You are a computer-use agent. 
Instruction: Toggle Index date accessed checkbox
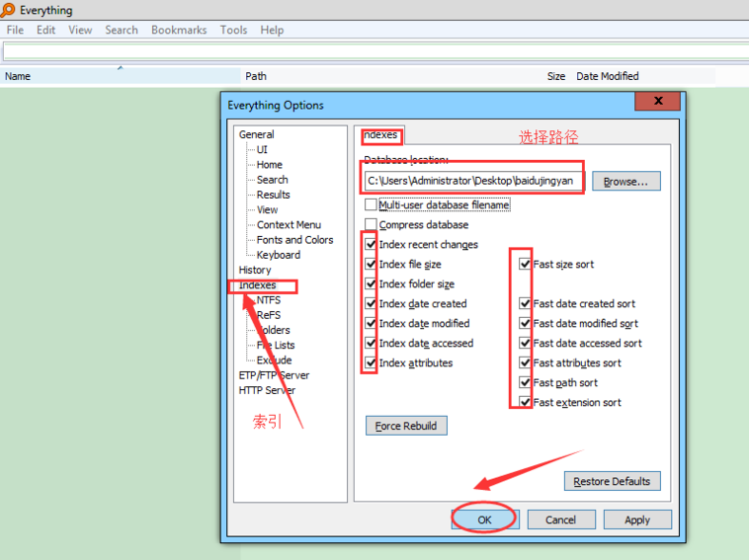click(371, 343)
